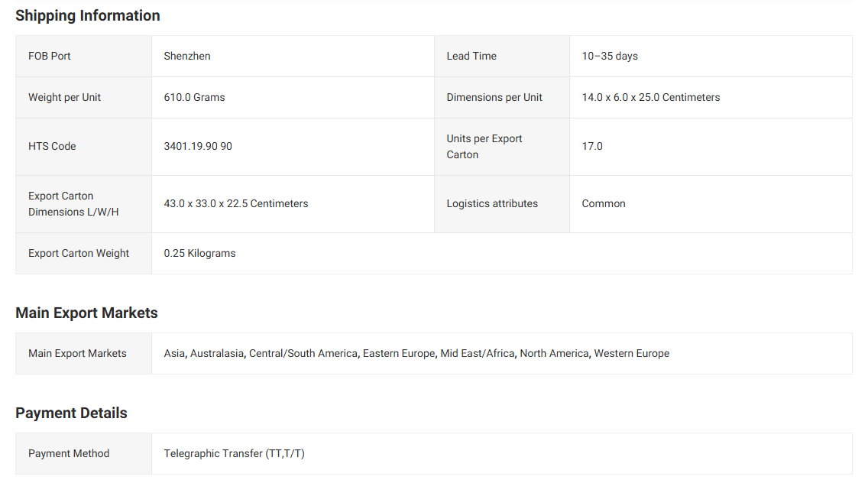
Task: Select the Dimensions per Unit label
Action: pyautogui.click(x=494, y=97)
